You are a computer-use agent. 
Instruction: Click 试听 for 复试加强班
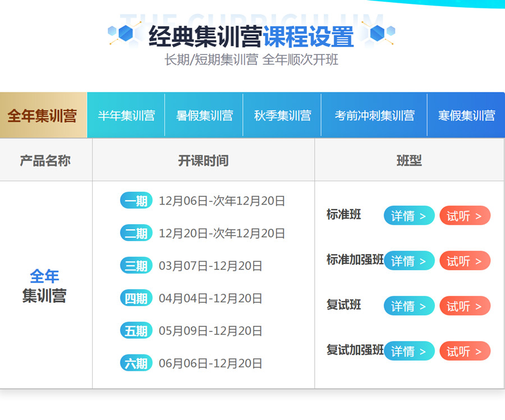coord(465,351)
